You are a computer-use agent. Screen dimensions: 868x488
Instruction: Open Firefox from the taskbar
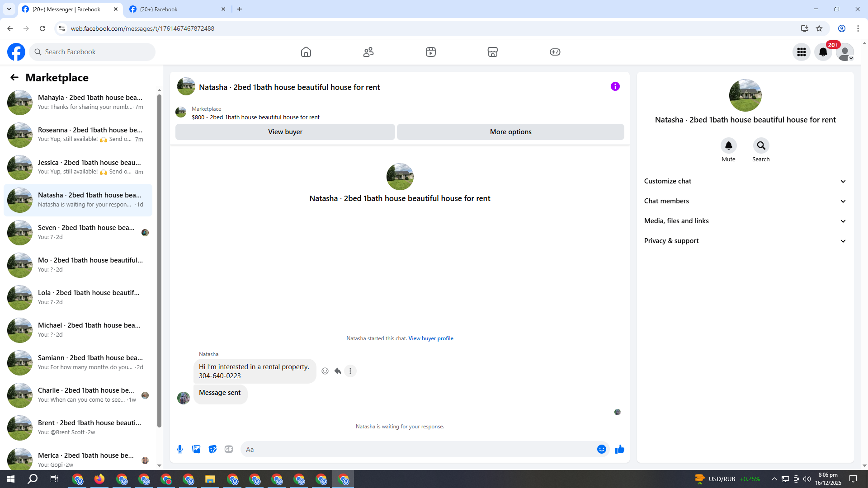(x=99, y=479)
